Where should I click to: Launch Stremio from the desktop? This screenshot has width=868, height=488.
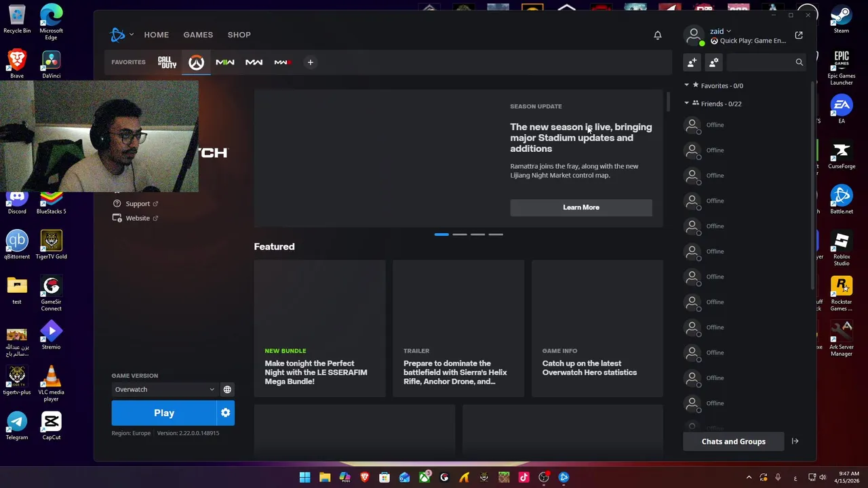click(51, 335)
